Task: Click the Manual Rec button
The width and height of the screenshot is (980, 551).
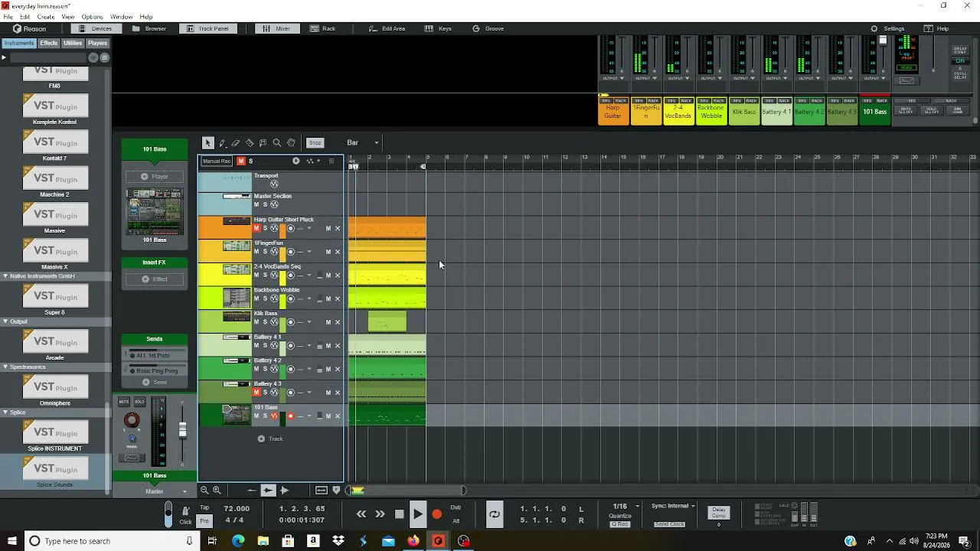Action: 217,161
